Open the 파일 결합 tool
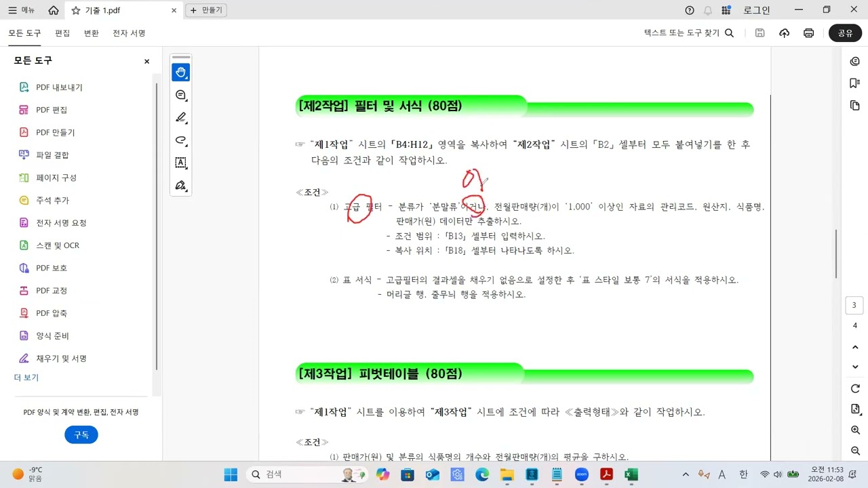Image resolution: width=868 pixels, height=488 pixels. coord(52,155)
